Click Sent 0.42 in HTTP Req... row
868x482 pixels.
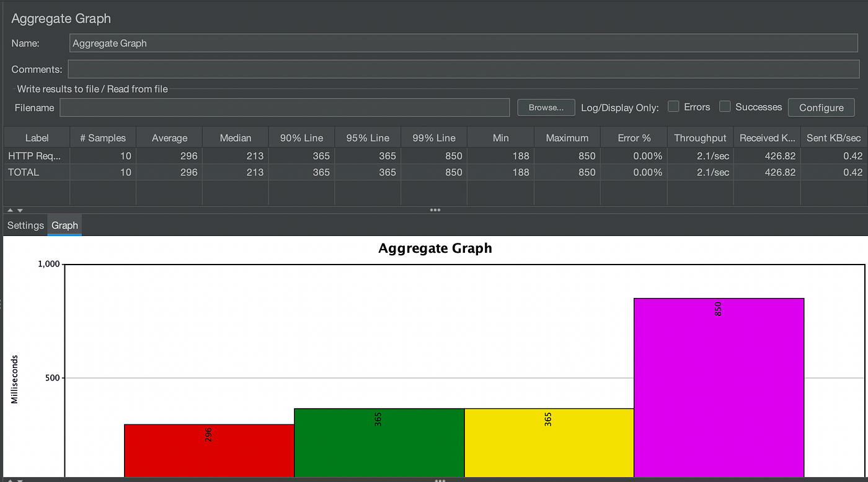coord(834,156)
